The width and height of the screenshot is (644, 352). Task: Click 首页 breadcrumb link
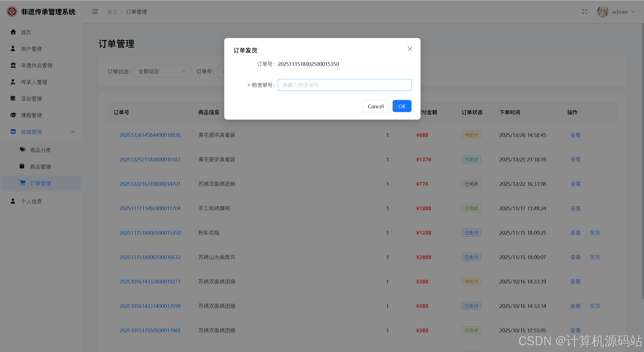tap(112, 12)
